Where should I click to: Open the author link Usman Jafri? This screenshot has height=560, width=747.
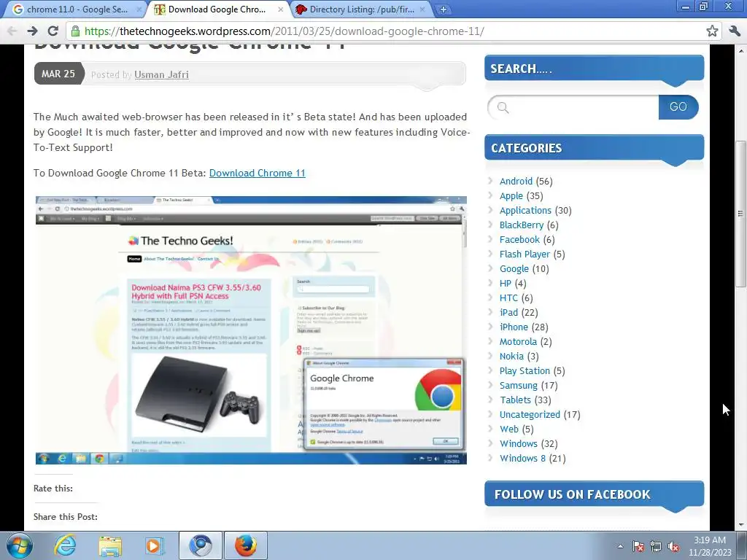click(x=161, y=75)
